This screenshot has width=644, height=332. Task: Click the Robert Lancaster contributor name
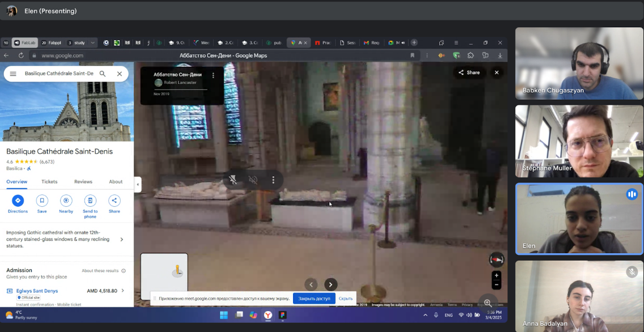pyautogui.click(x=180, y=83)
